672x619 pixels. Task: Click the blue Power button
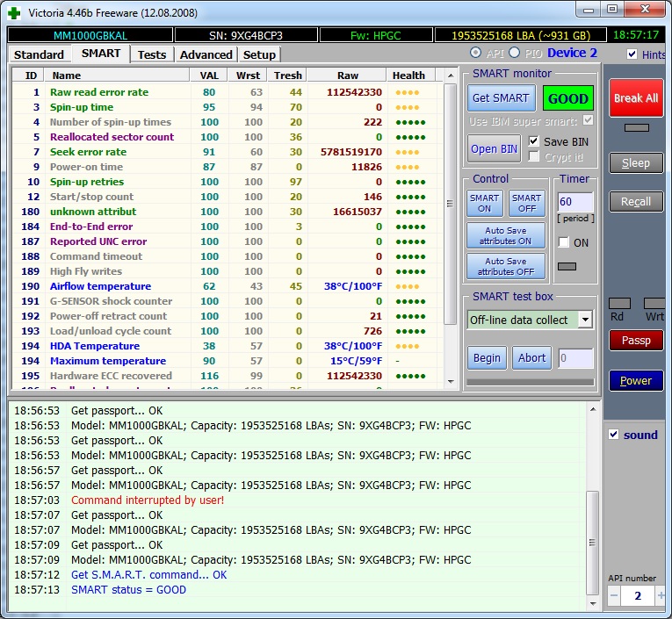[636, 380]
